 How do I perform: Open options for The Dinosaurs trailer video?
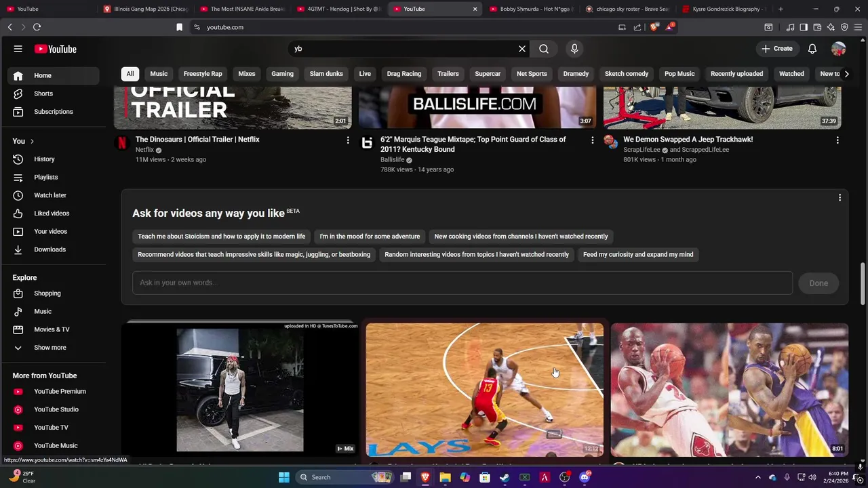(348, 140)
